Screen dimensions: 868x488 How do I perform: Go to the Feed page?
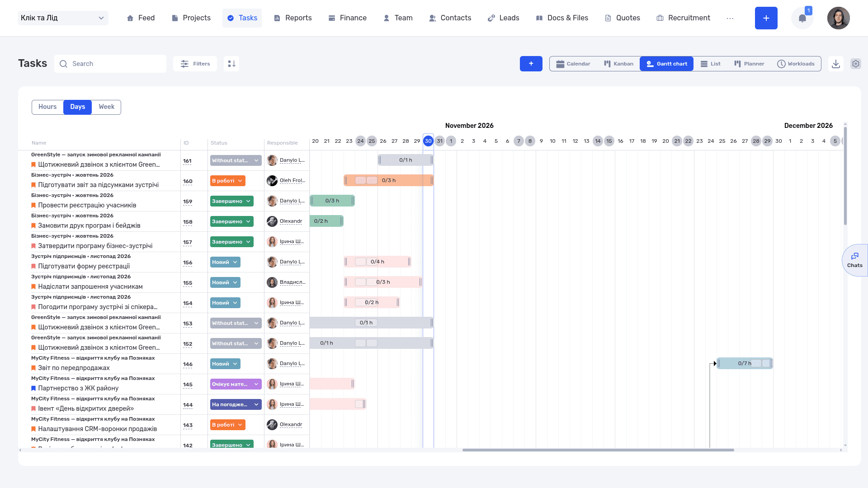coord(141,18)
